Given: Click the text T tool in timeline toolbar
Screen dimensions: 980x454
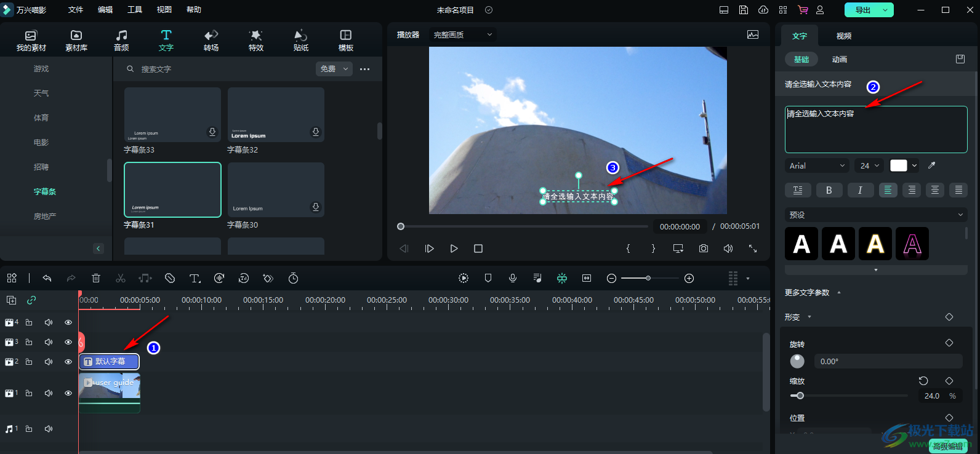Looking at the screenshot, I should coord(195,279).
